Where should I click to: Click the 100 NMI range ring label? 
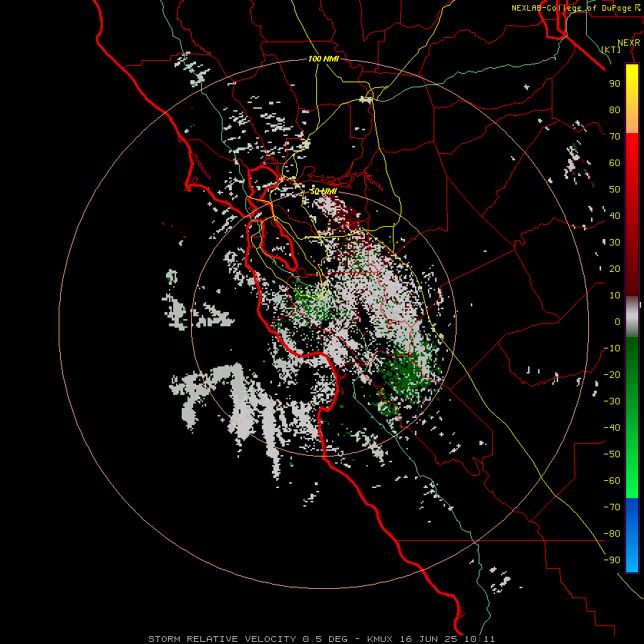pyautogui.click(x=323, y=59)
